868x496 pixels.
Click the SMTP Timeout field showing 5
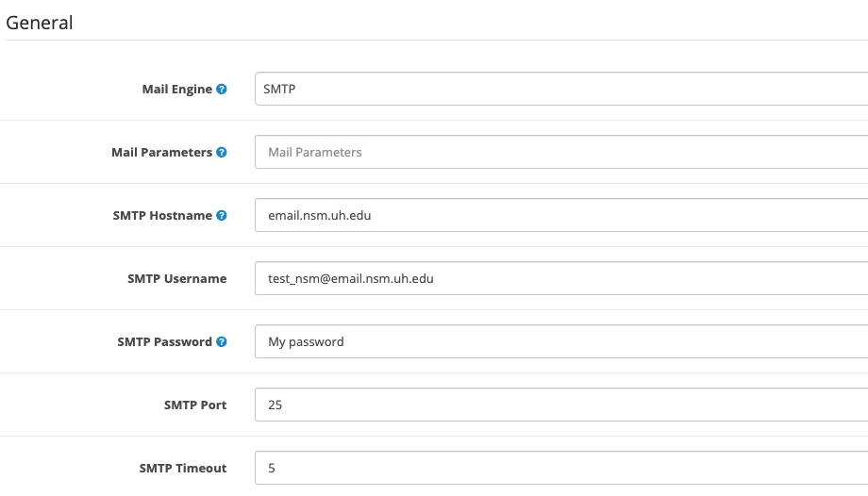pyautogui.click(x=561, y=467)
